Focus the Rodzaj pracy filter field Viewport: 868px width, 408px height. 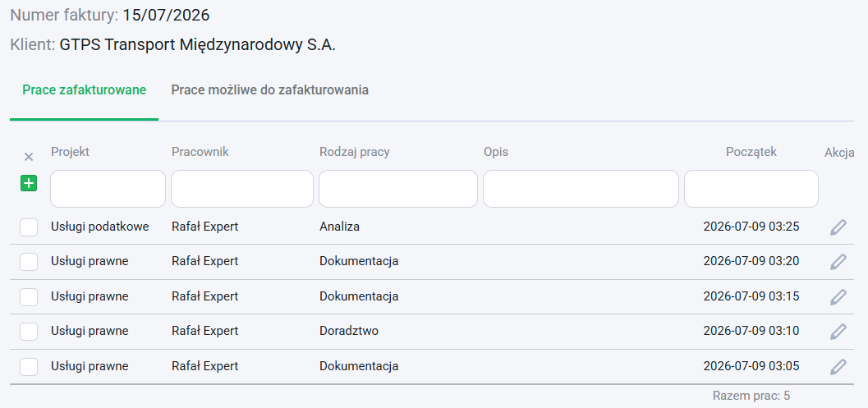[398, 189]
